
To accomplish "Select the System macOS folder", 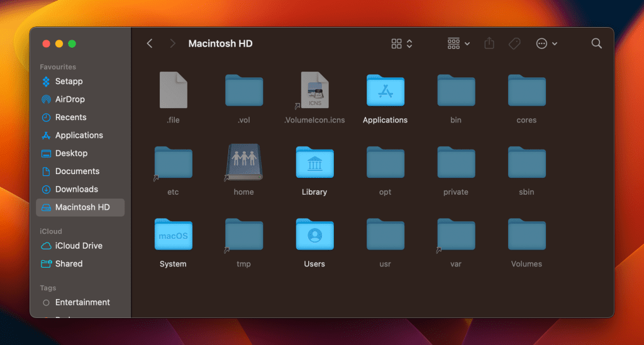I will (x=173, y=236).
